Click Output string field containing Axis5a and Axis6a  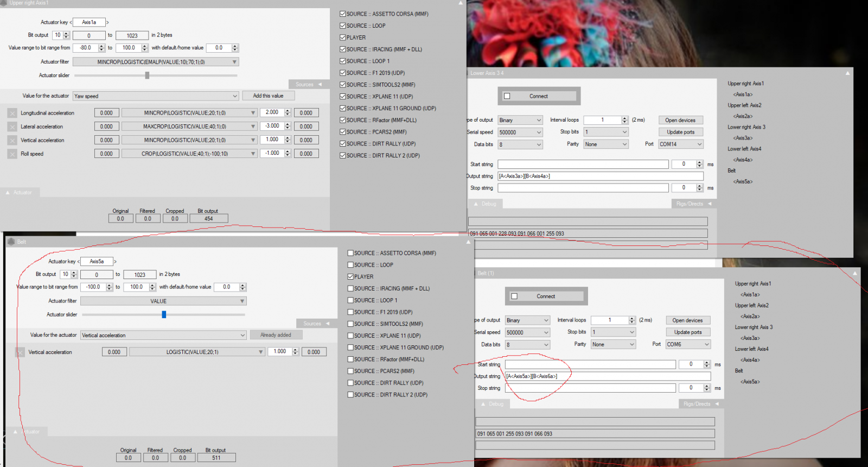click(x=608, y=376)
